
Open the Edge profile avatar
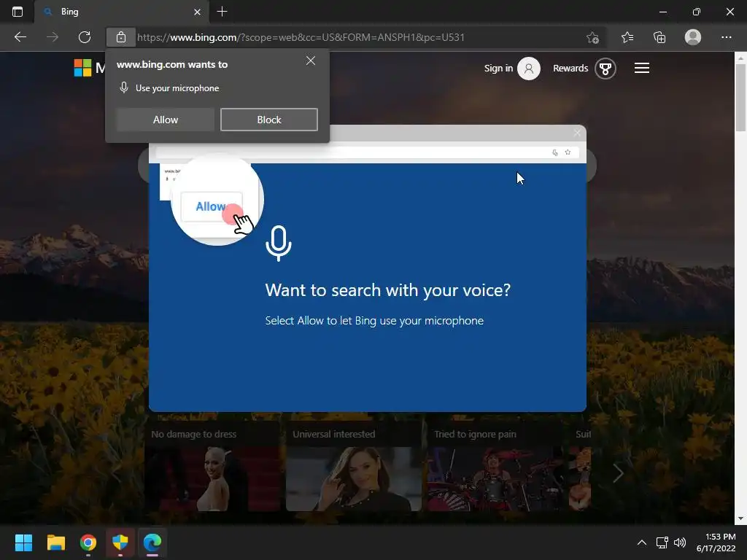tap(693, 37)
